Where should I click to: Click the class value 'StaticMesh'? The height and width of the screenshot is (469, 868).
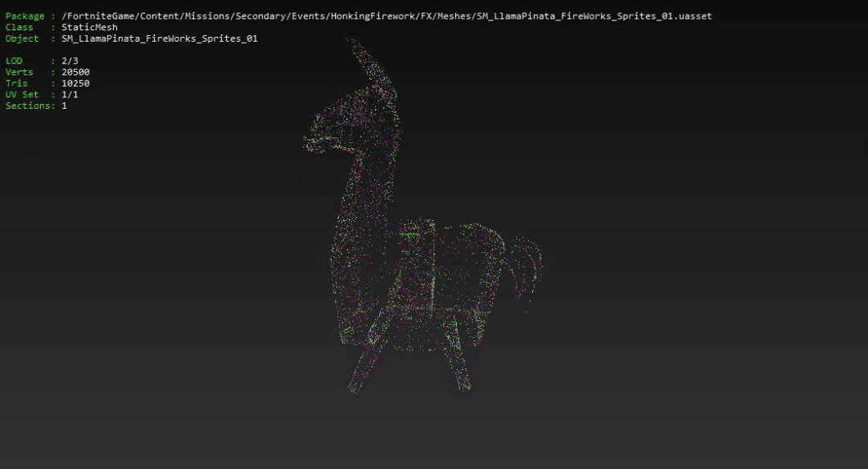pos(89,27)
